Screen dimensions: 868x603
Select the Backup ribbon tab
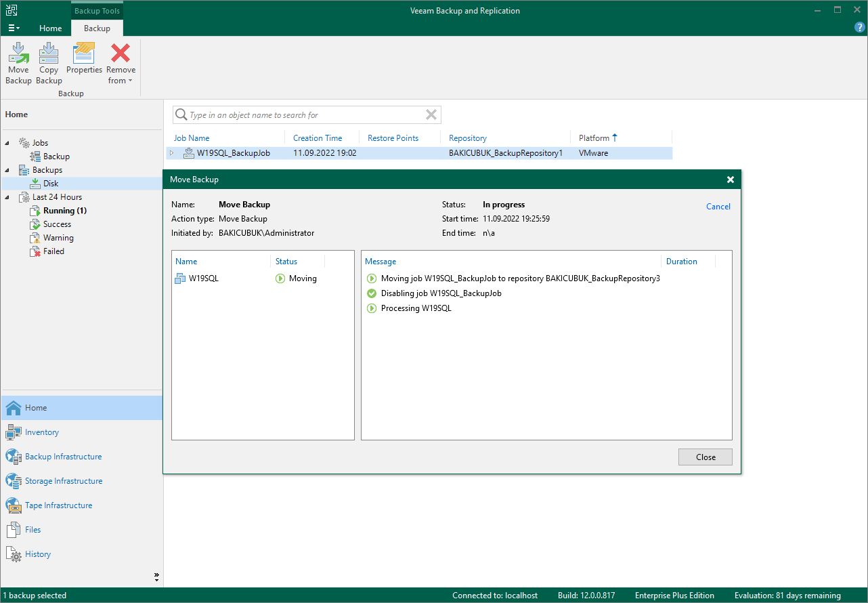coord(97,28)
